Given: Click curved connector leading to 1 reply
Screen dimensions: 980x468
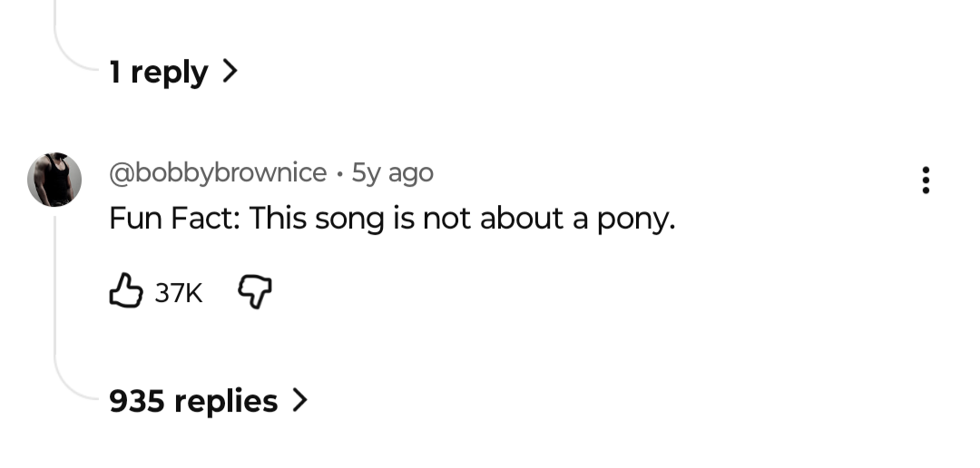Looking at the screenshot, I should click(75, 49).
